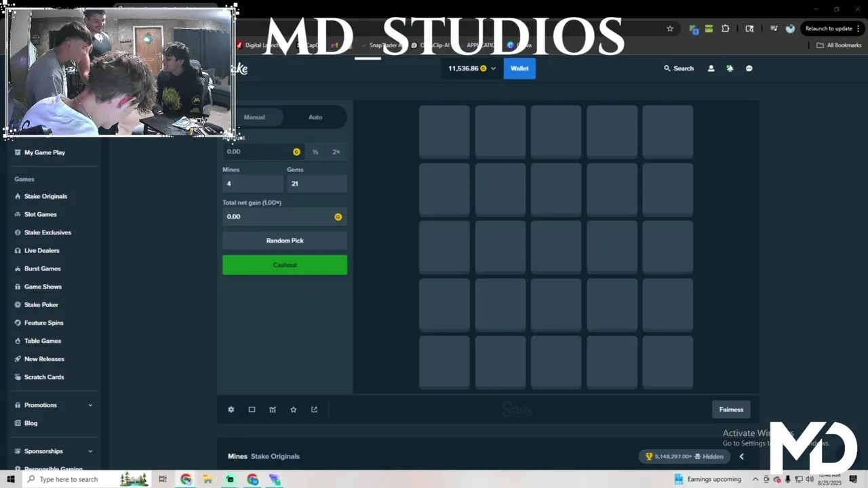Open Task View in taskbar
Image resolution: width=868 pixels, height=488 pixels.
tap(163, 479)
